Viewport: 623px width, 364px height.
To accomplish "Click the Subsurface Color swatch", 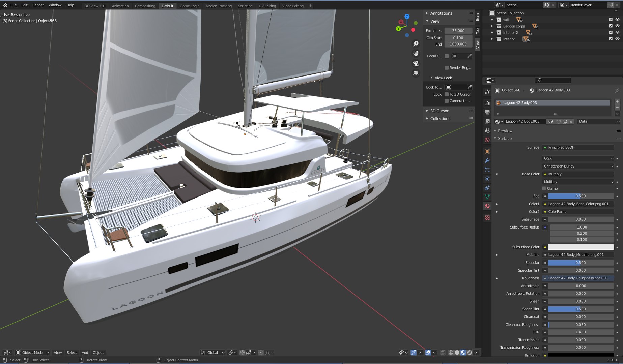I will click(581, 247).
